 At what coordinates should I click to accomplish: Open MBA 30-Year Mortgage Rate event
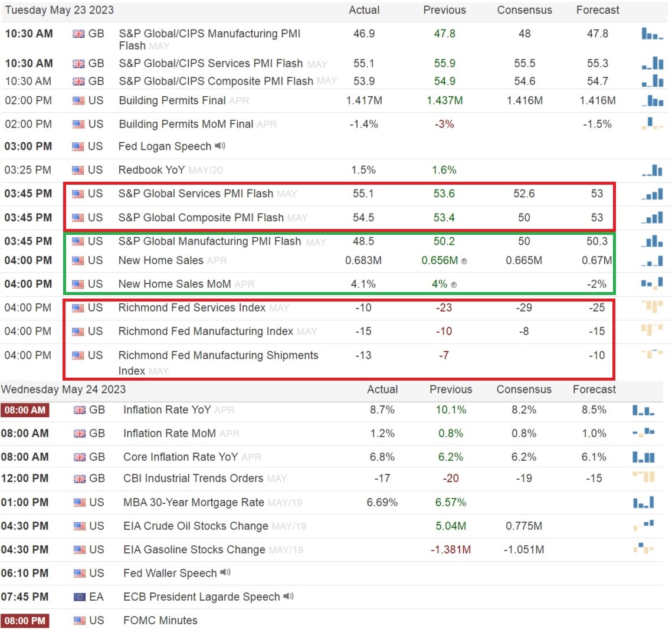tap(194, 502)
